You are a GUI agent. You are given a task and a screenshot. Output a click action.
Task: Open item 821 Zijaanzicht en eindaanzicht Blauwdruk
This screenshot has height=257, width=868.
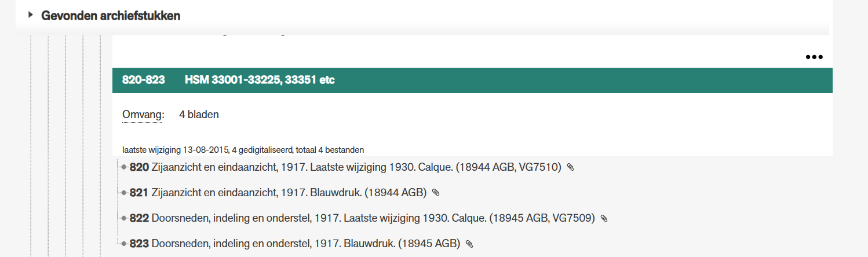278,193
